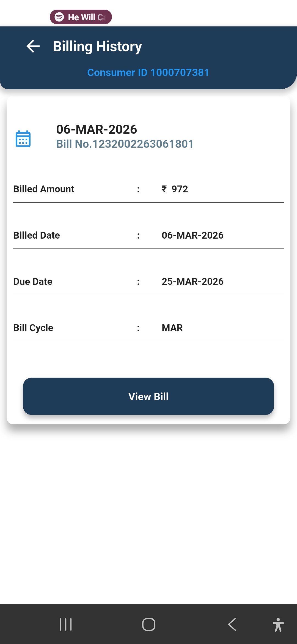Click the Billed Date label
Image resolution: width=297 pixels, height=644 pixels.
tap(37, 235)
